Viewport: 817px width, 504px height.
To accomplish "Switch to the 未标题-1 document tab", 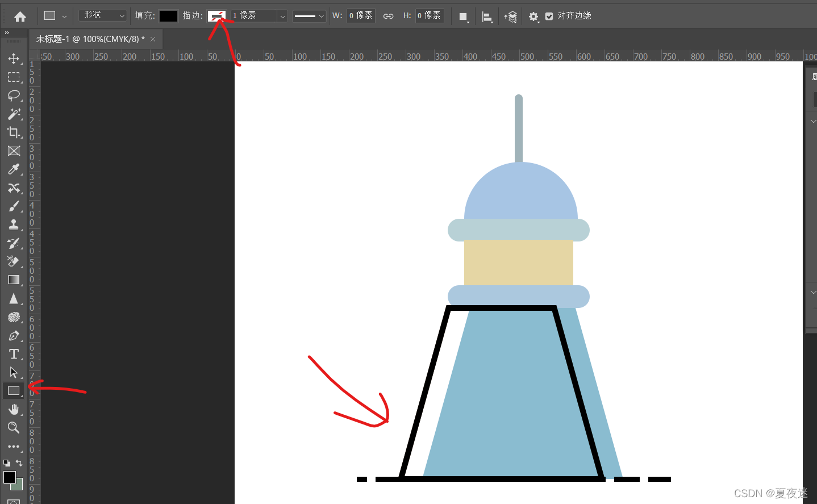I will (90, 39).
